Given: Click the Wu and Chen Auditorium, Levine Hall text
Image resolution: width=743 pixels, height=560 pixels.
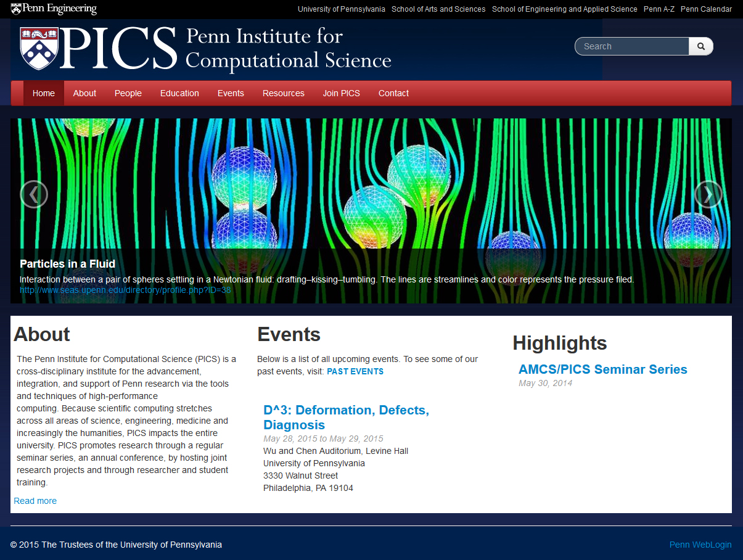Looking at the screenshot, I should click(335, 451).
